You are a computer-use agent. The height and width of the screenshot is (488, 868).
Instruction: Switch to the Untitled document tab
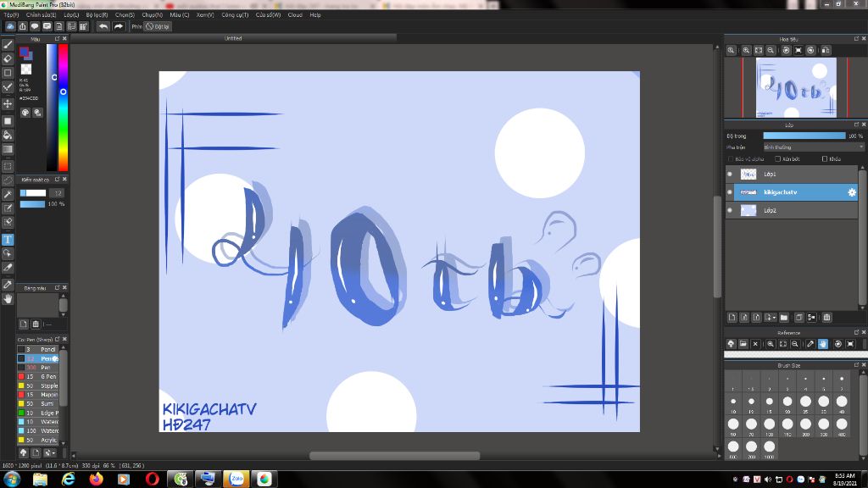233,38
